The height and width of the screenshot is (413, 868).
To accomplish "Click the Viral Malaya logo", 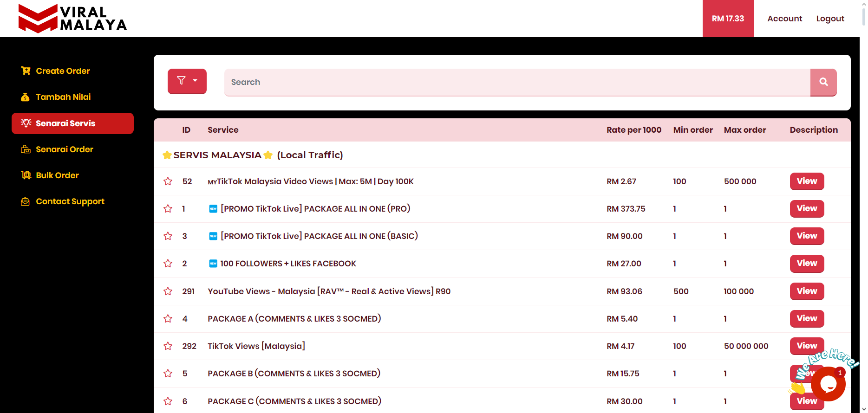I will coord(73,19).
